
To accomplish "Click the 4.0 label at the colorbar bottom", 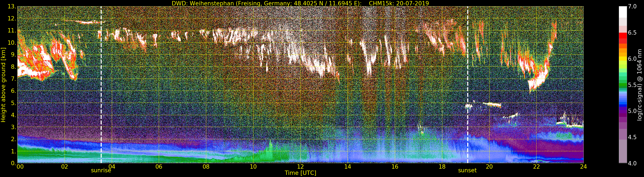I will point(632,163).
